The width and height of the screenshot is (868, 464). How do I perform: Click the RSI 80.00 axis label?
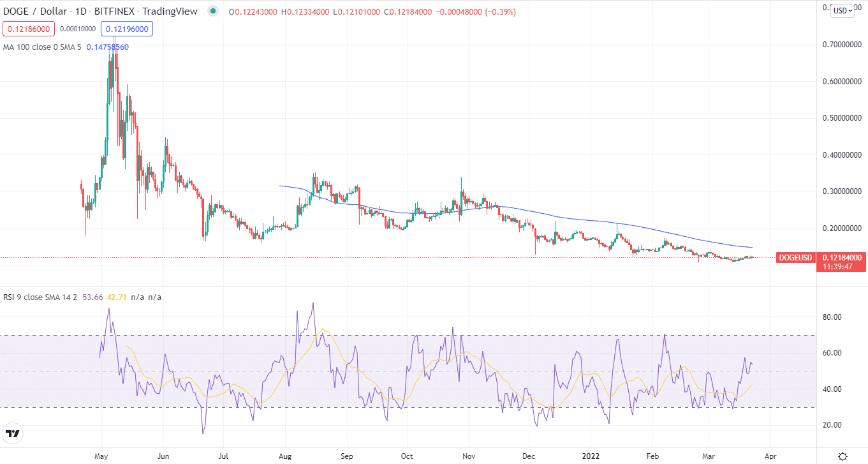click(832, 317)
